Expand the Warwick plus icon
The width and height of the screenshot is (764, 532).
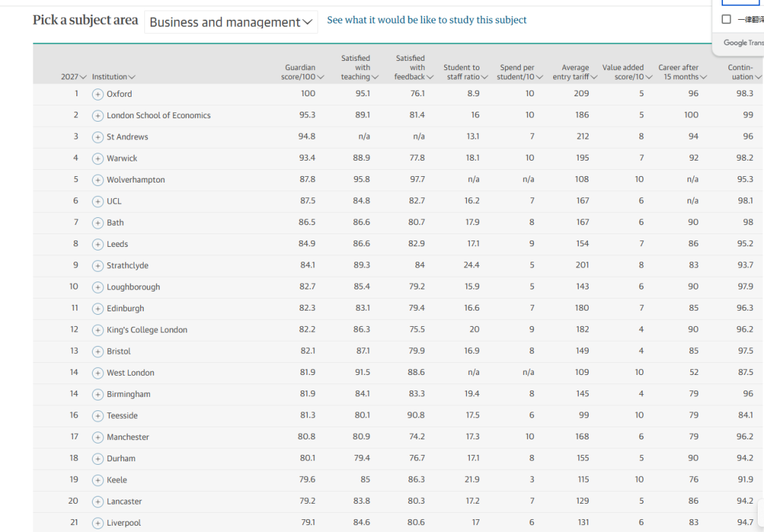point(98,158)
